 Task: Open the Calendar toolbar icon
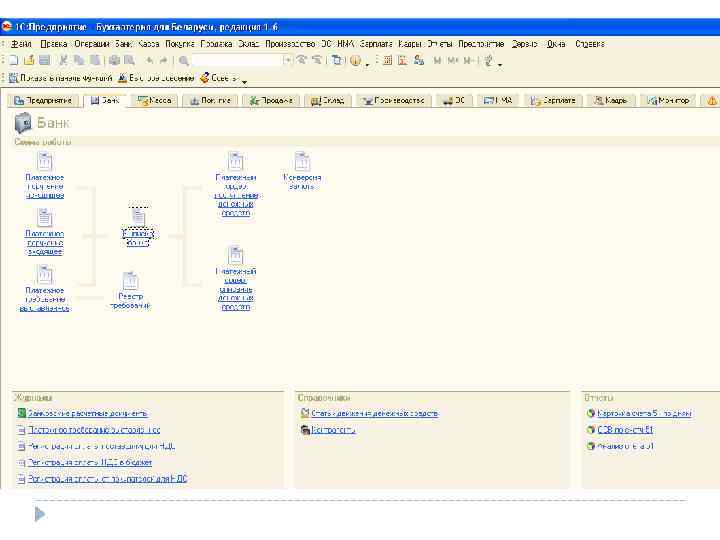coord(403,60)
